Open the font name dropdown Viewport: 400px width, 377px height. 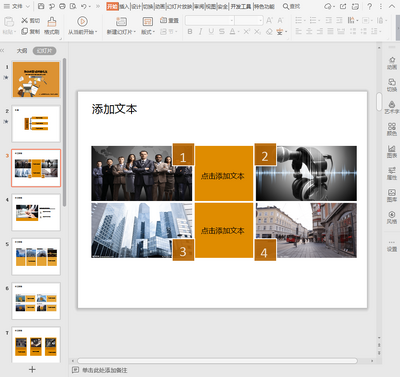pyautogui.click(x=232, y=21)
